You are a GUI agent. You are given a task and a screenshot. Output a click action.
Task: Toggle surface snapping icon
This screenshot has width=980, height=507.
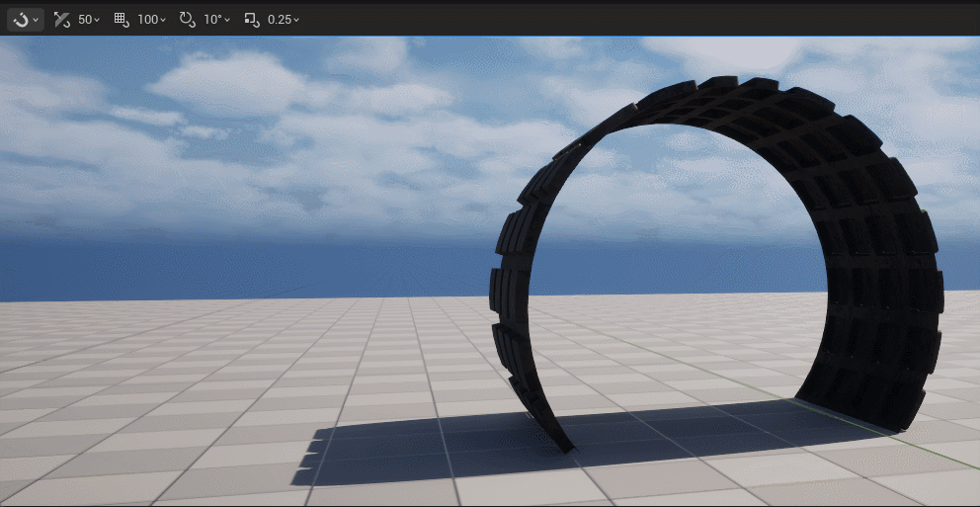(61, 20)
